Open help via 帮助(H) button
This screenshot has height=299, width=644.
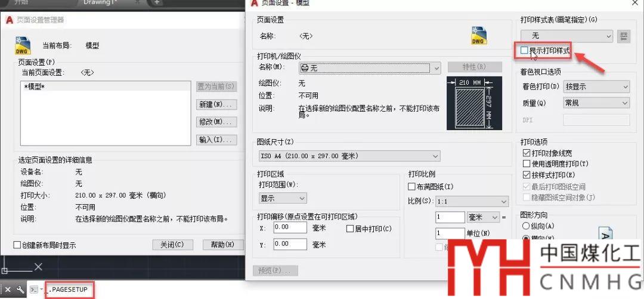pos(223,245)
